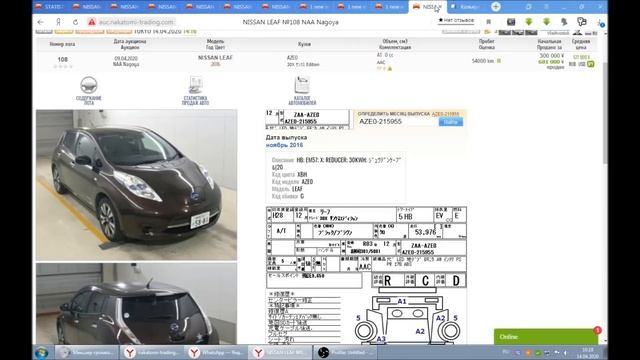Click the rating stars under lot 108
Screen dimensions: 640x360
point(62,66)
